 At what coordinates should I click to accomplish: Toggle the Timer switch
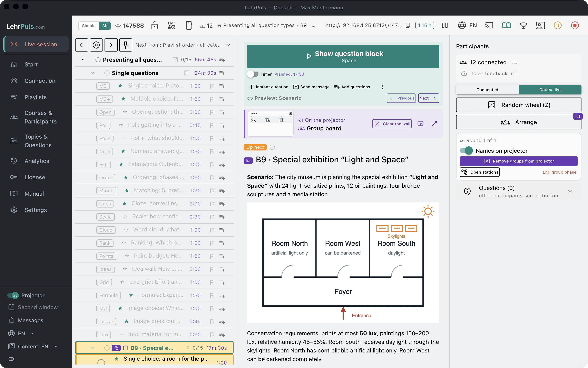click(x=253, y=74)
